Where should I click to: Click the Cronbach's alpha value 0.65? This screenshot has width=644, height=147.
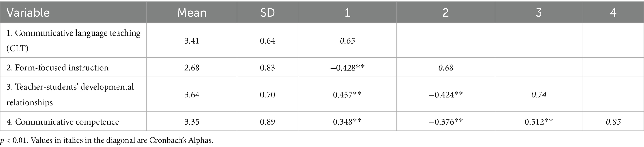click(x=347, y=41)
